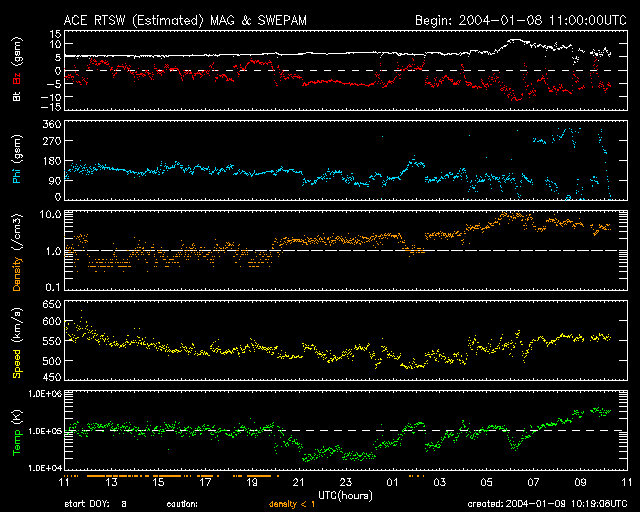Click the '09' hour label on the time axis
The width and height of the screenshot is (640, 512).
tap(580, 483)
